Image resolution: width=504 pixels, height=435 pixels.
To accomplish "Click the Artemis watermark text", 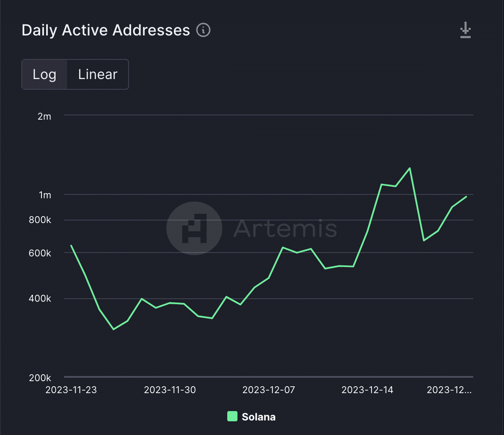I will click(x=285, y=229).
